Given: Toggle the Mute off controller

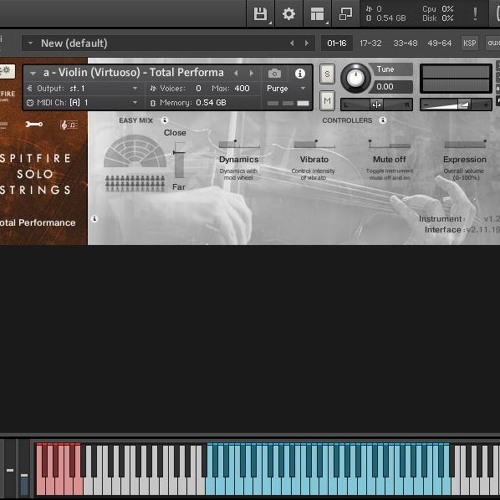Looking at the screenshot, I should [x=389, y=145].
